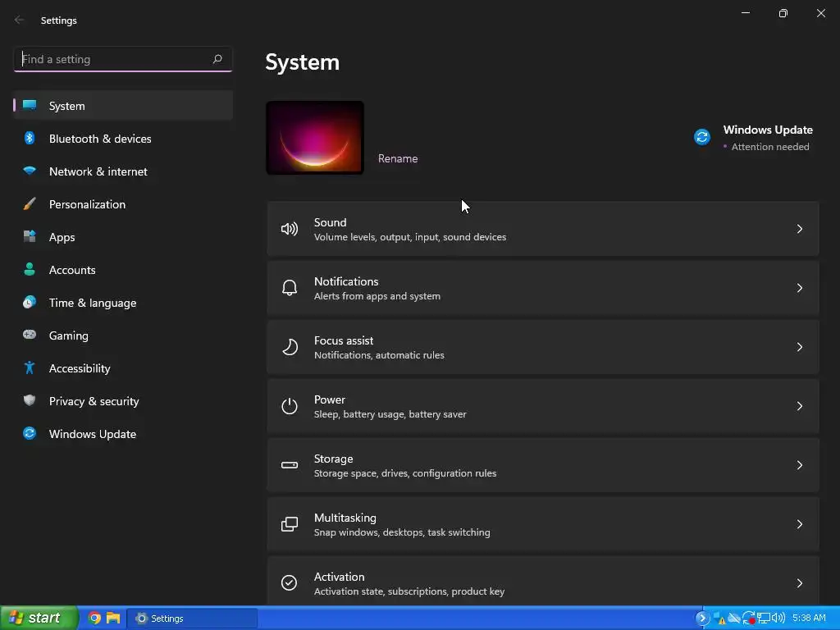Click the paintbrush icon for Personalization
Viewport: 840px width, 630px height.
(x=30, y=203)
